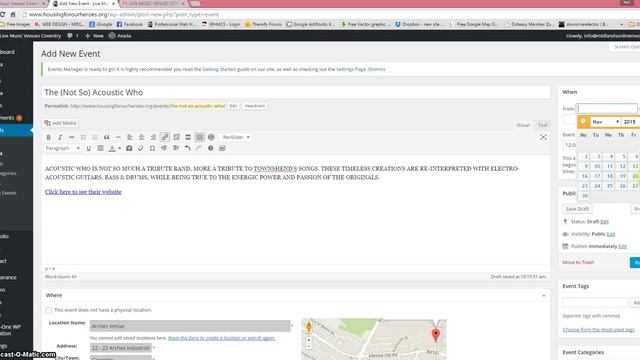Open the New menu in admin bar
Image resolution: width=640 pixels, height=360 pixels.
(x=94, y=36)
